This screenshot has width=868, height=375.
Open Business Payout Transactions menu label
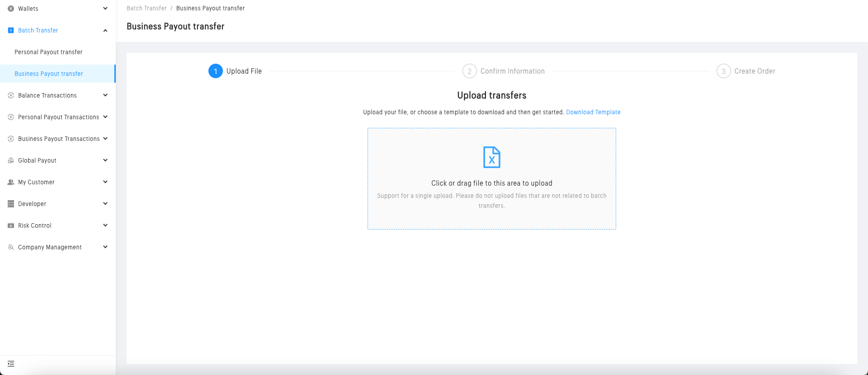point(59,139)
